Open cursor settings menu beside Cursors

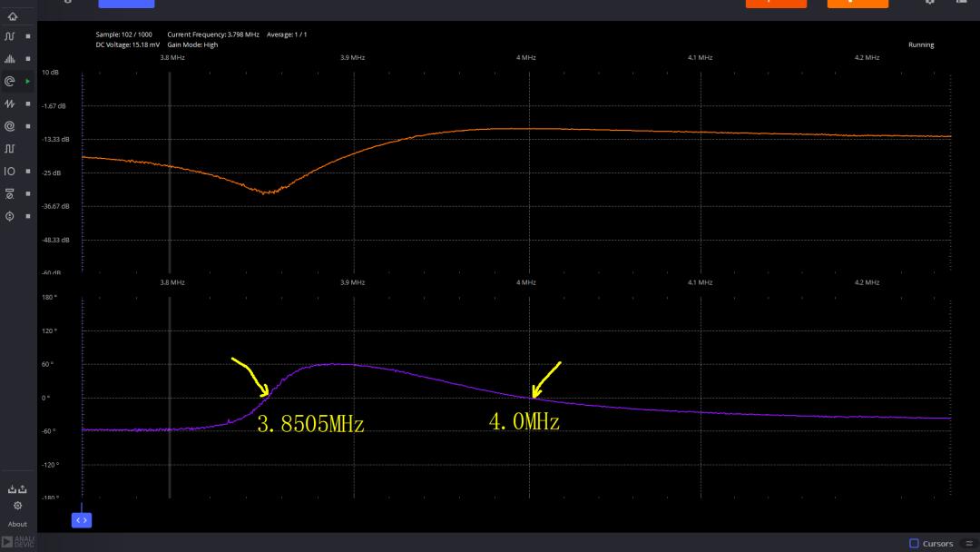coord(966,543)
